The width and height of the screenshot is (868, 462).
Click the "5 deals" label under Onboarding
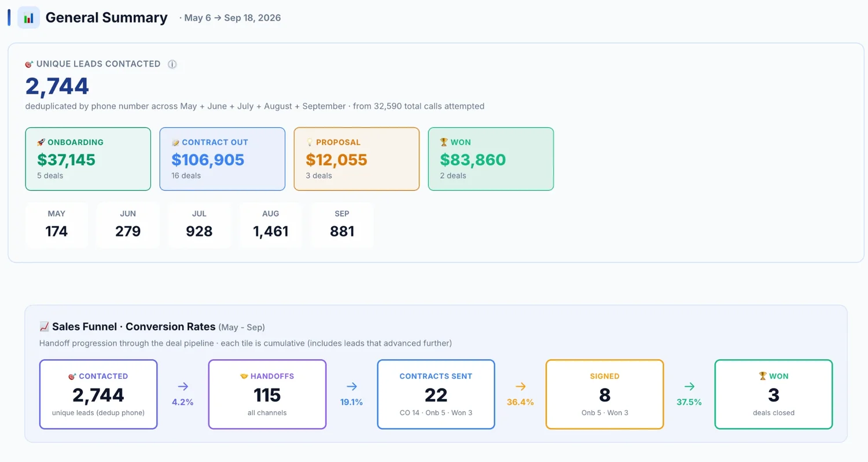click(x=50, y=175)
